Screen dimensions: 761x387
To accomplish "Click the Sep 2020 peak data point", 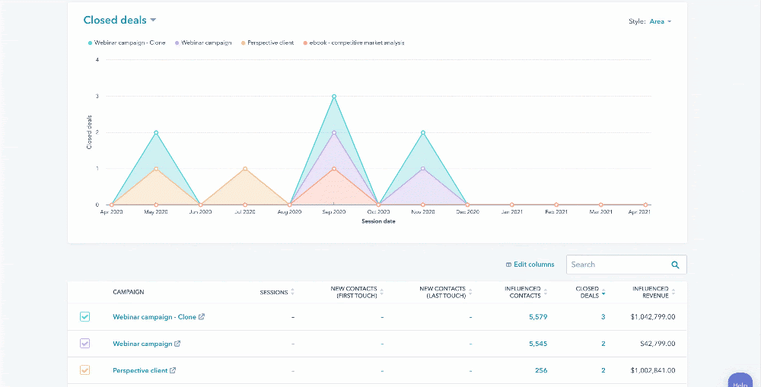I will click(334, 97).
